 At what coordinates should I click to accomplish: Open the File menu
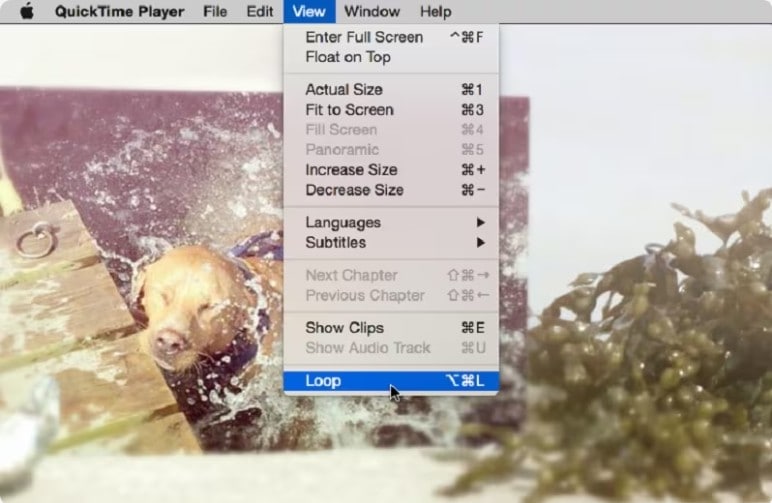tap(215, 11)
